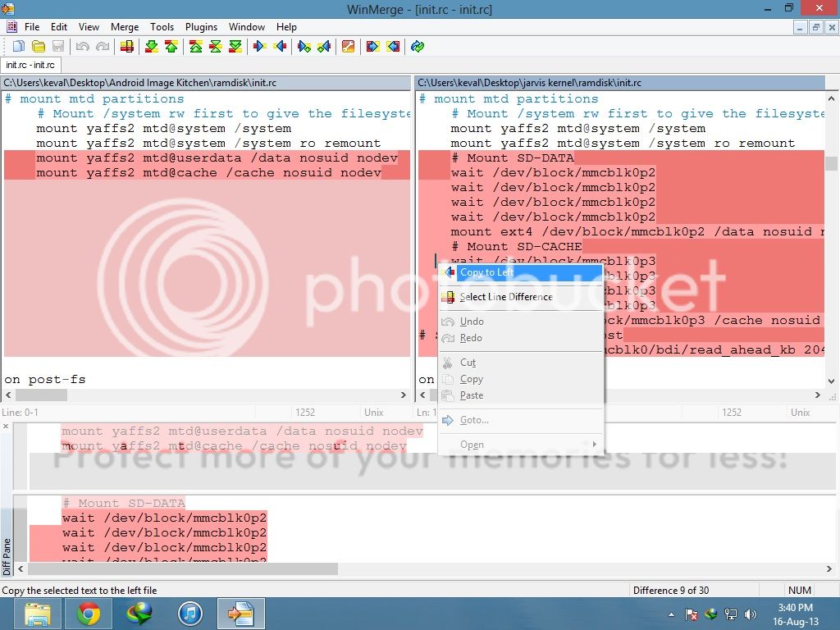Open the Plugins menu
The width and height of the screenshot is (840, 630).
[x=202, y=27]
